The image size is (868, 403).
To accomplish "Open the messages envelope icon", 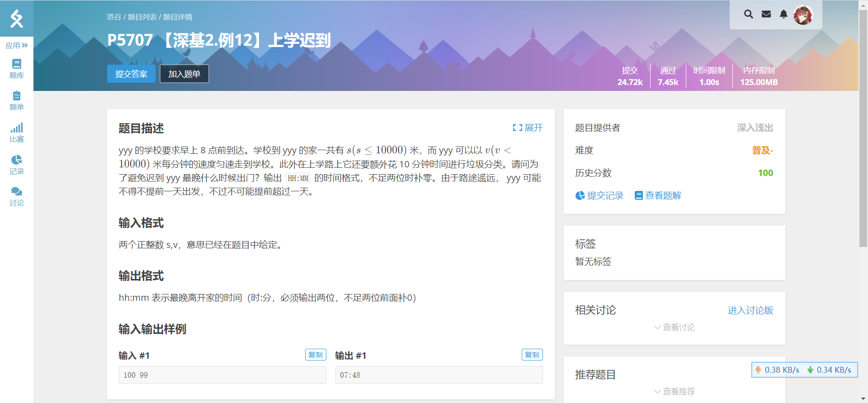I will coord(766,14).
